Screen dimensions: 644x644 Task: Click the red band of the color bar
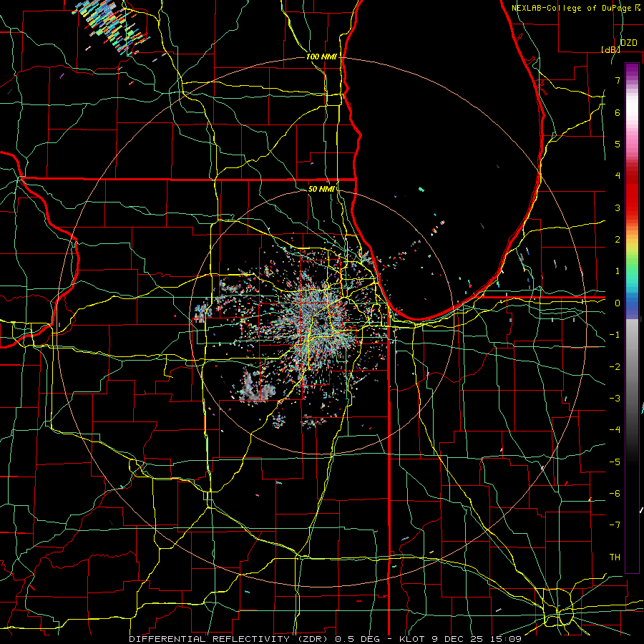632,197
